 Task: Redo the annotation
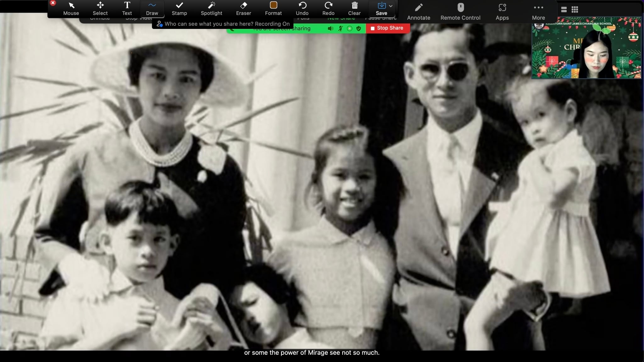(x=328, y=8)
